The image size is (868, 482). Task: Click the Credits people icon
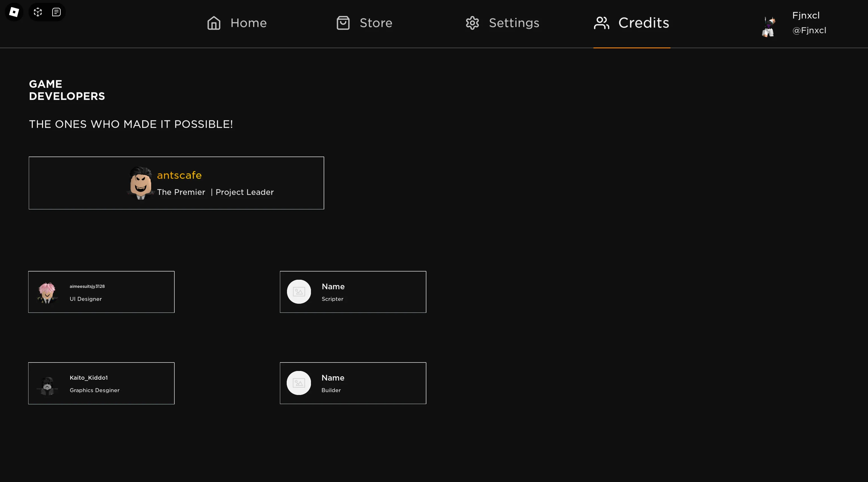coord(601,23)
